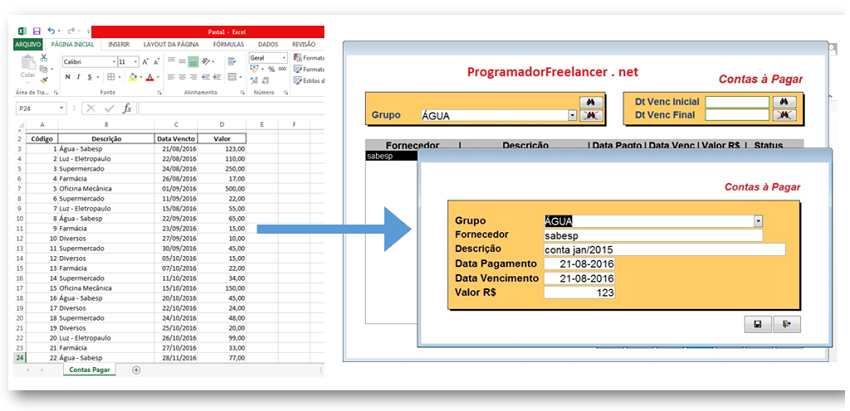
Task: Click the Cut scissors icon
Action: coord(43,57)
